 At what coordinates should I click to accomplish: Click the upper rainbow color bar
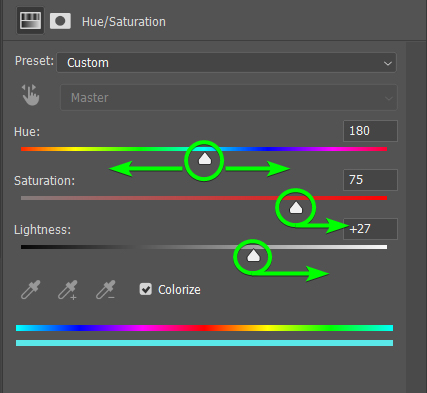pos(204,328)
